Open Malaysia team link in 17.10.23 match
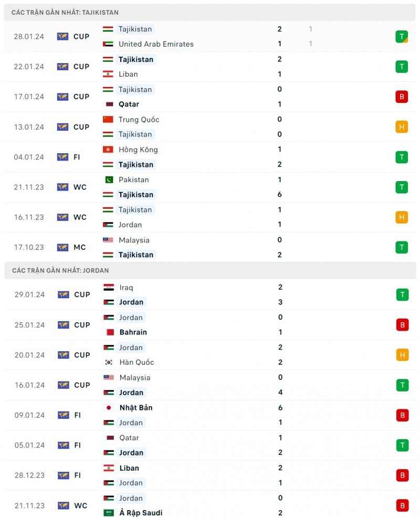The width and height of the screenshot is (420, 518). 134,240
